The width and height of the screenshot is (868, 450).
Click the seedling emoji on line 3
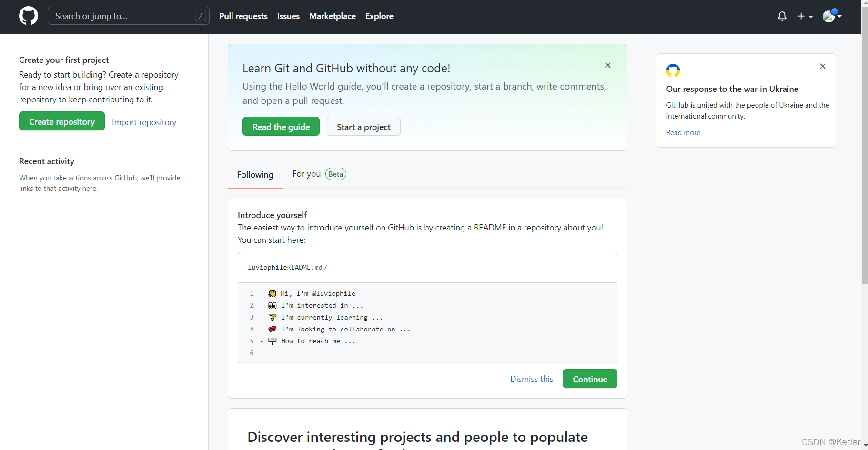point(273,317)
